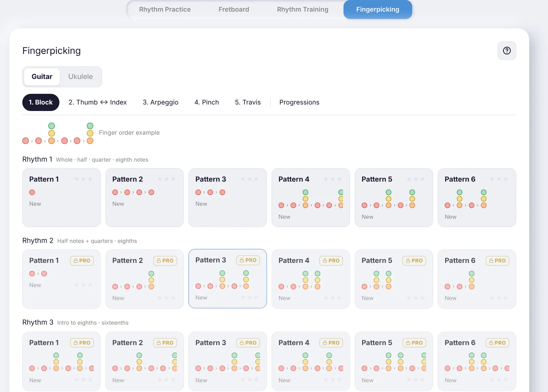Click star rating on Rhythm 1 Pattern 5
The image size is (548, 392).
[x=415, y=179]
